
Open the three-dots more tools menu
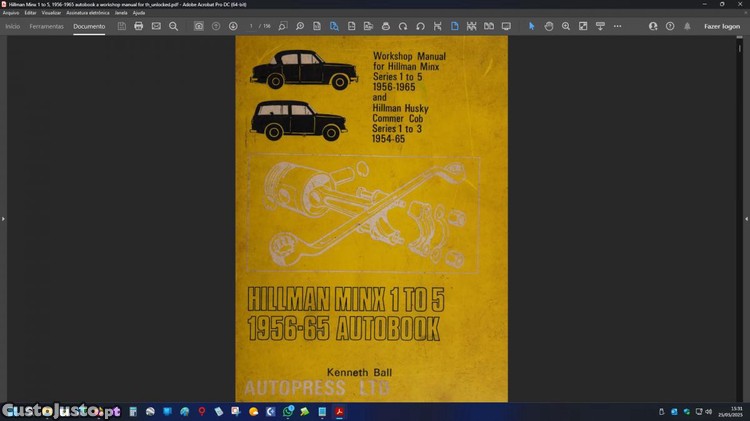[617, 26]
